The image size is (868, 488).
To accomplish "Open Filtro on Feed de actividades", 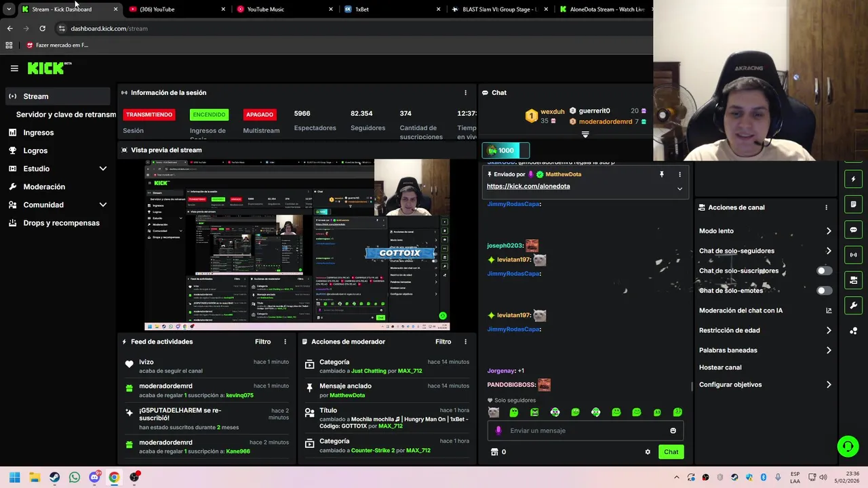I will coord(262,342).
